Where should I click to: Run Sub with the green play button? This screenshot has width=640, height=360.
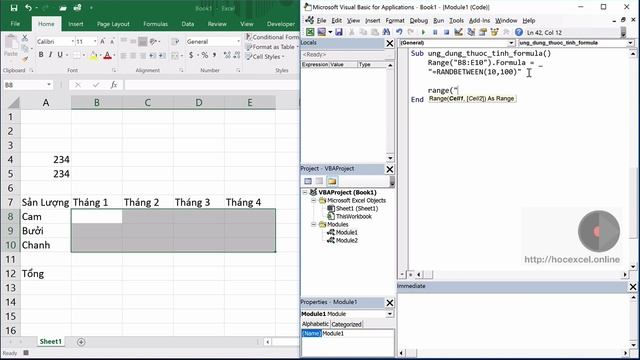click(x=423, y=32)
